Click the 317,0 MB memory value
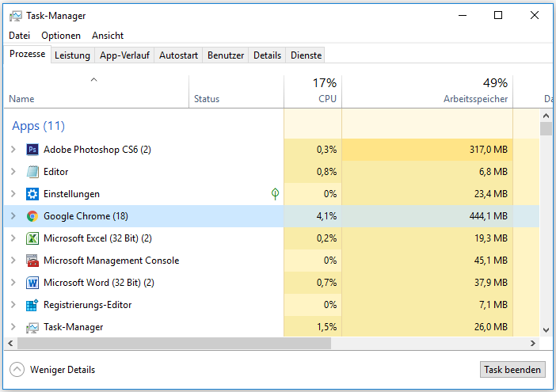 click(489, 150)
